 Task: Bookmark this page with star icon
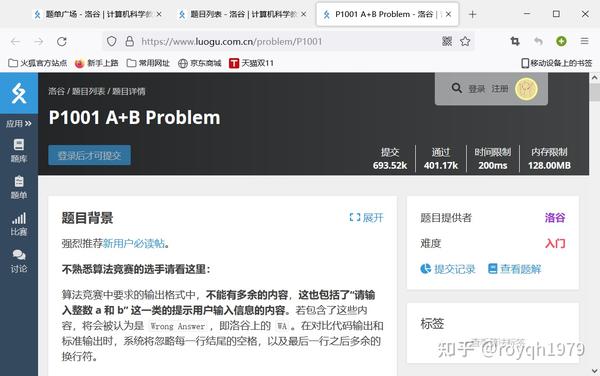pos(465,41)
